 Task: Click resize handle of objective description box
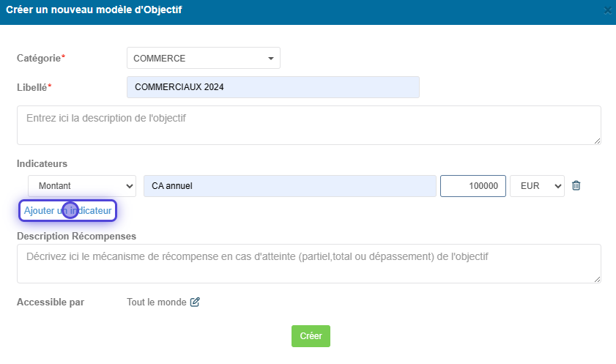tap(597, 141)
